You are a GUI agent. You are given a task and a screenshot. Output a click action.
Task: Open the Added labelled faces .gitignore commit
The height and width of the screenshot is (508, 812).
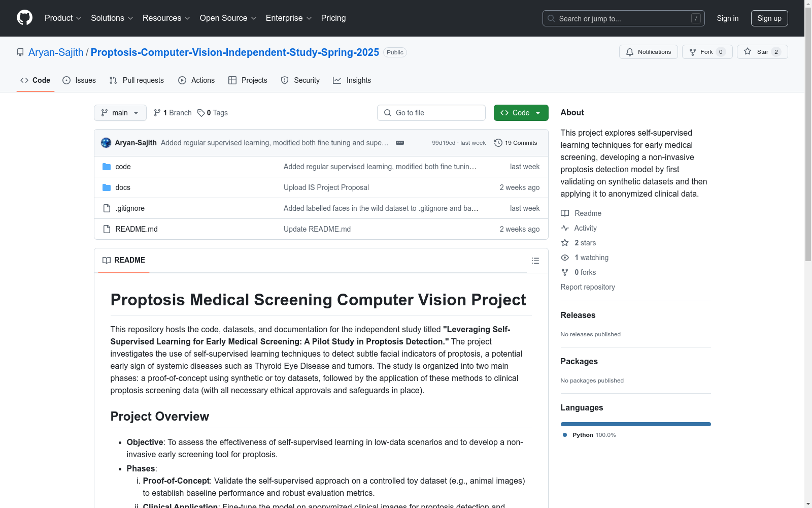pos(381,208)
